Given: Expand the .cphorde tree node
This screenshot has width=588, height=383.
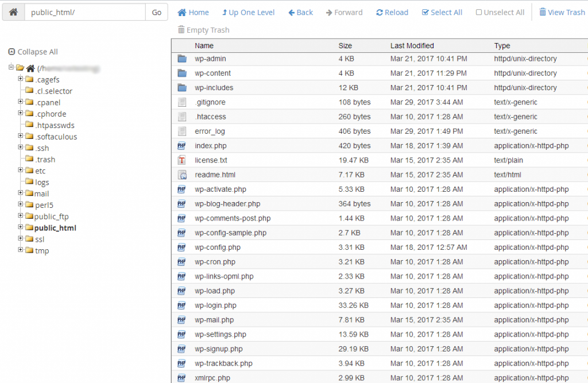Looking at the screenshot, I should (x=21, y=113).
